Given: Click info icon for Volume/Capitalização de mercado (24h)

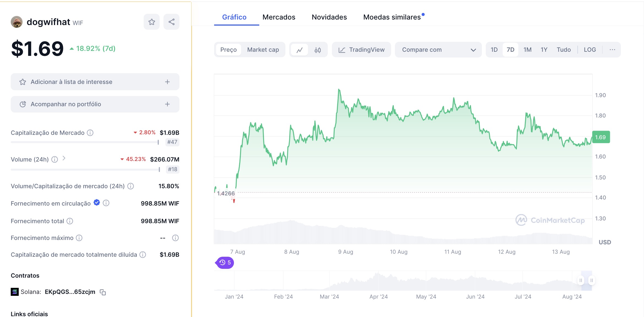Looking at the screenshot, I should (131, 186).
